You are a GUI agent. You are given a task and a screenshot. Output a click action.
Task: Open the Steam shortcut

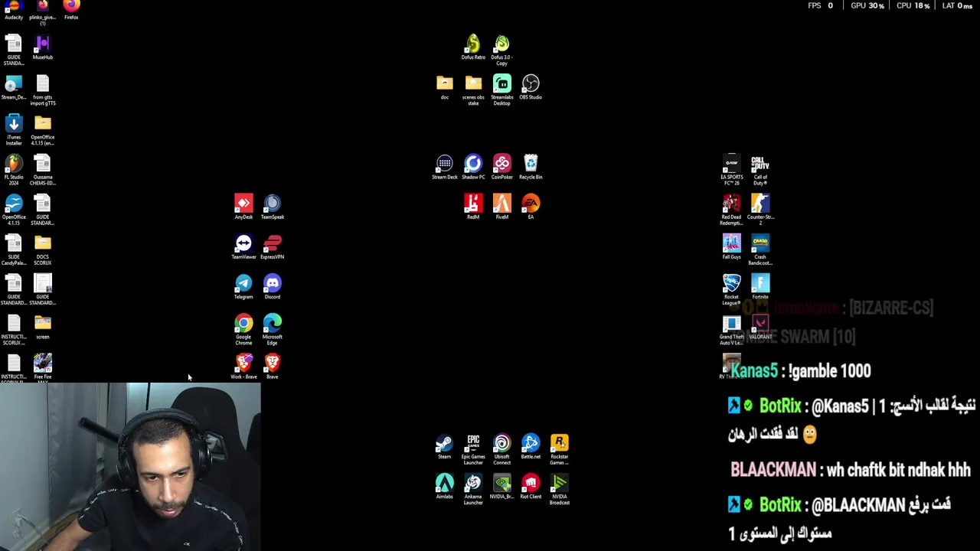coord(445,446)
